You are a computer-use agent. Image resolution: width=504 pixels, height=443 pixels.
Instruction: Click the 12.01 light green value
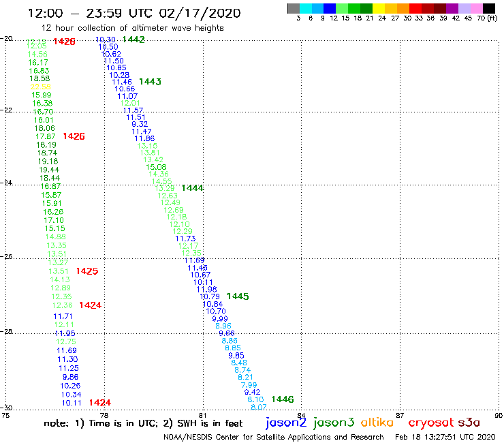pos(130,104)
